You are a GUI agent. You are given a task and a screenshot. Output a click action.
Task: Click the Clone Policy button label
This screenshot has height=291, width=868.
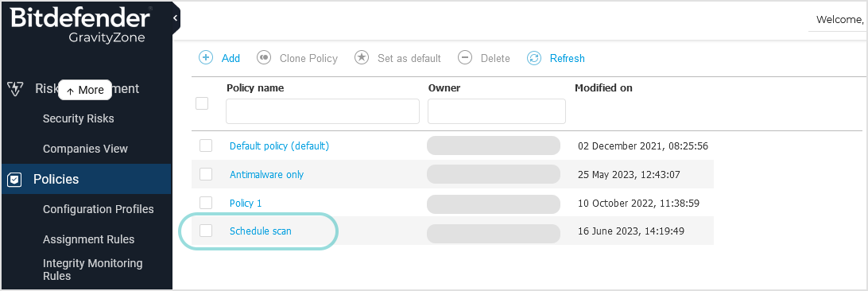pyautogui.click(x=309, y=58)
